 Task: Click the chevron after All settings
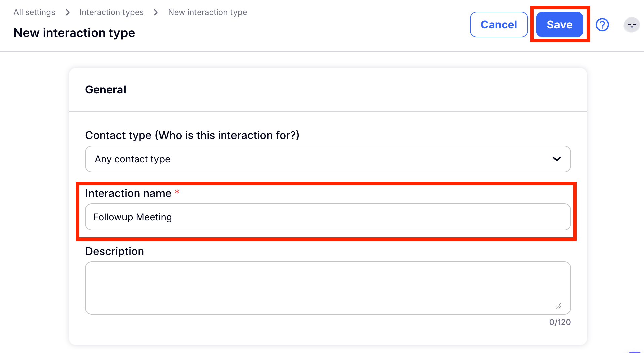click(x=68, y=12)
